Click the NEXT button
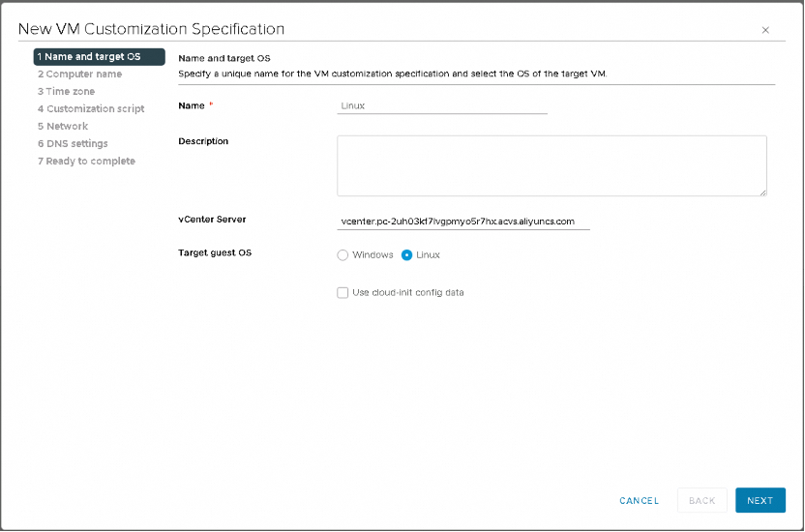Image resolution: width=805 pixels, height=532 pixels. [760, 500]
